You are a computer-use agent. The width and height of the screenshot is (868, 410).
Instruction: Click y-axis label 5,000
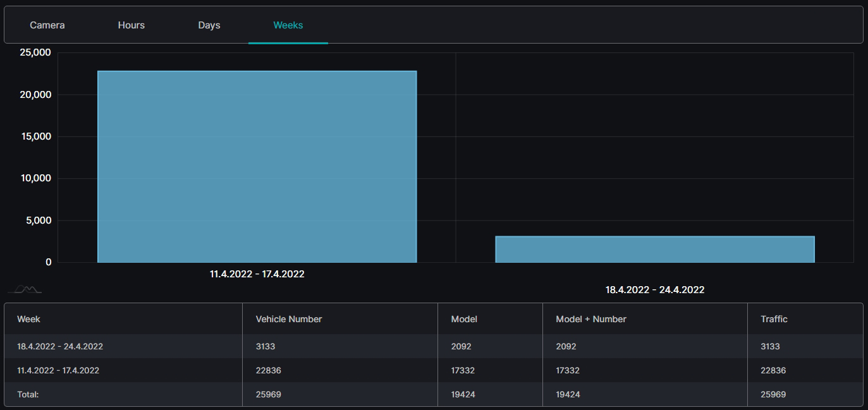[38, 220]
